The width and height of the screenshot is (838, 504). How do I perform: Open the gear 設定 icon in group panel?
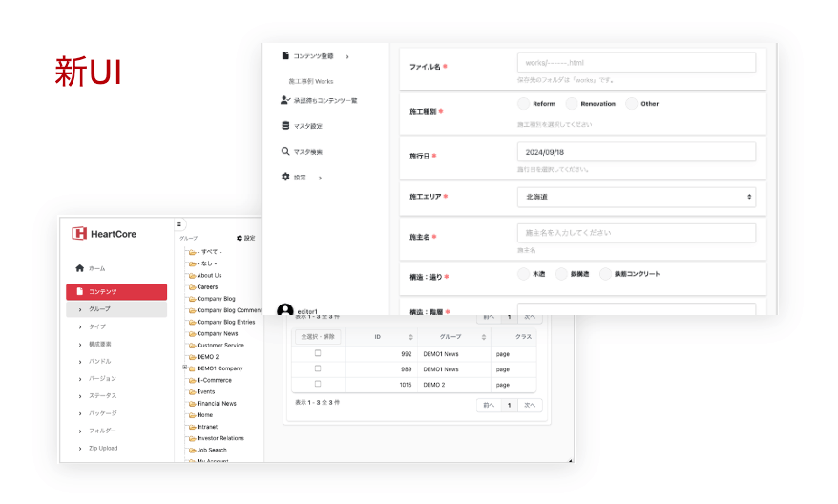(240, 238)
